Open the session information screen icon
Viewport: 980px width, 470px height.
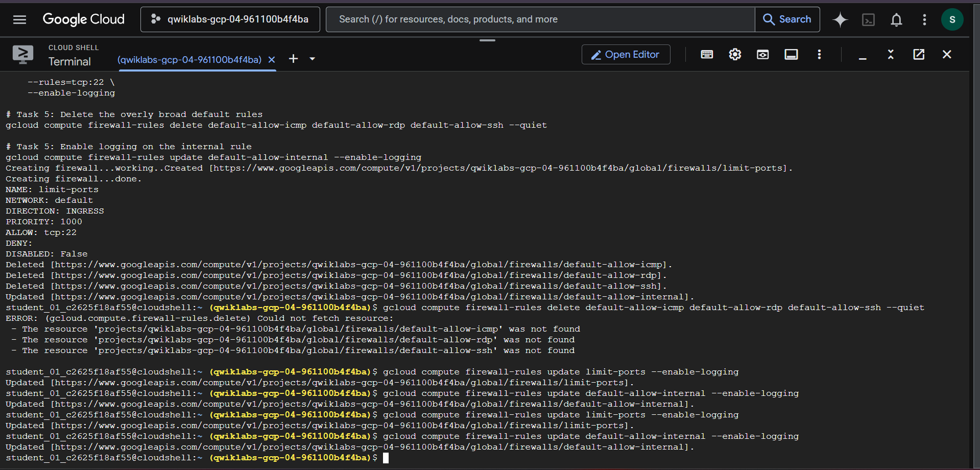click(x=791, y=55)
